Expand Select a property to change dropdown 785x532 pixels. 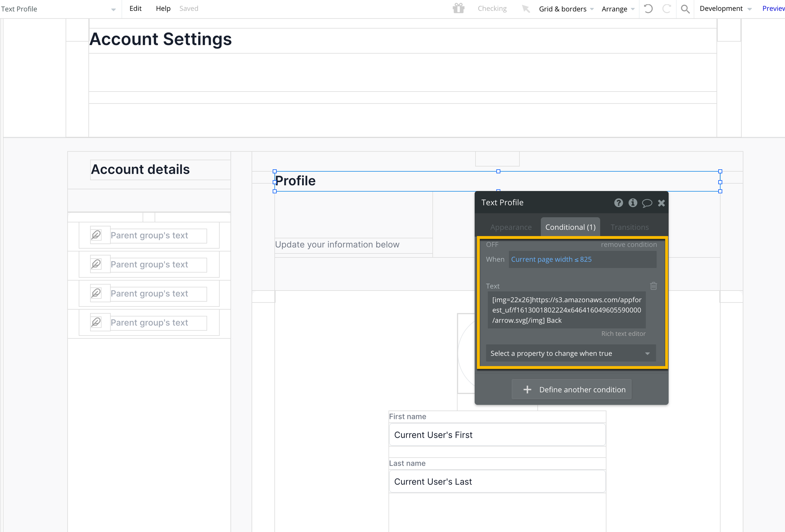click(571, 353)
